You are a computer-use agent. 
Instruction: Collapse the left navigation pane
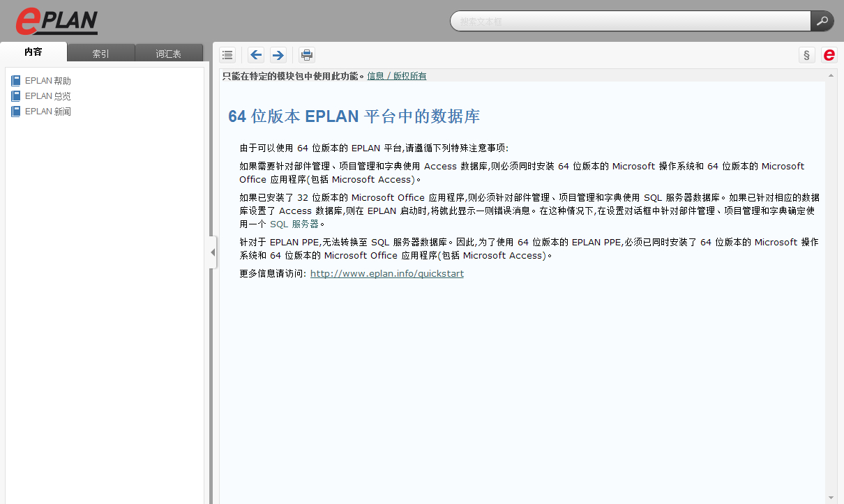(213, 252)
